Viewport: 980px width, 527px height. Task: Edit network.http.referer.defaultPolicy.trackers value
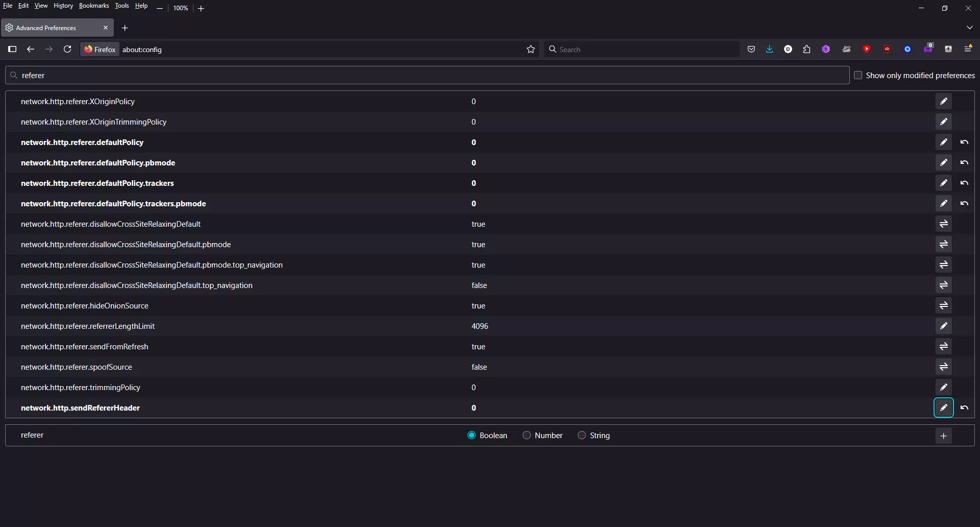point(943,183)
